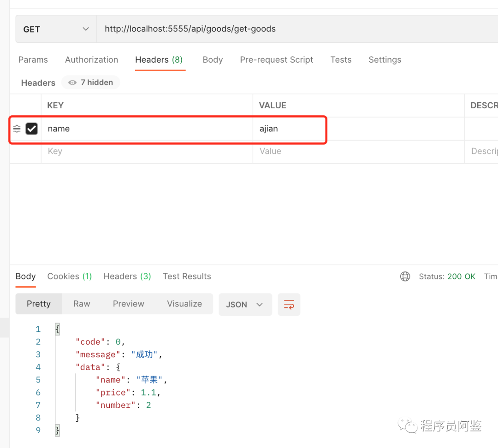
Task: Open the Pre-request Script tab
Action: [276, 60]
